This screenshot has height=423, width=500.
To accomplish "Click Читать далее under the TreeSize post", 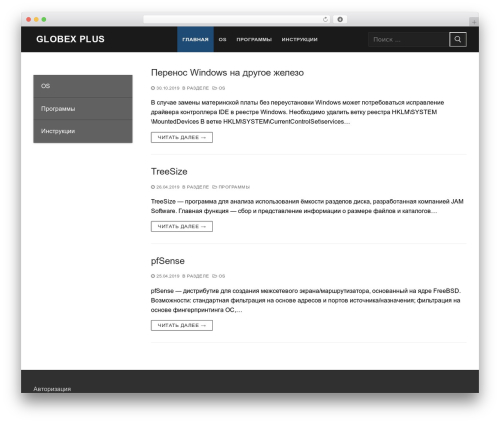I will [182, 226].
